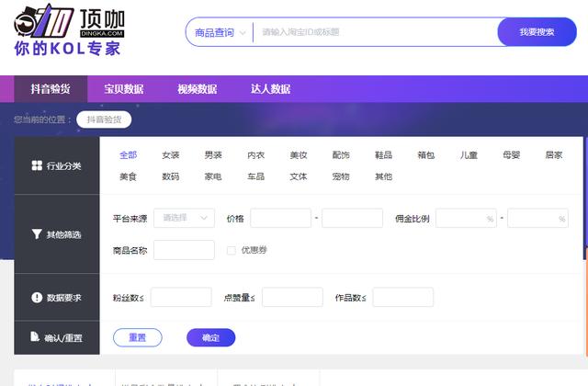Click the 确认/重置 document icon
The image size is (588, 386).
click(35, 336)
